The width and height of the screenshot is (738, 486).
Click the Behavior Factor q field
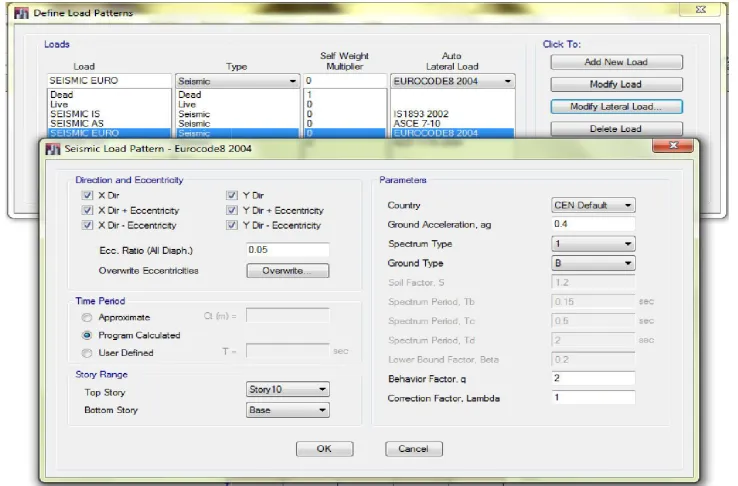click(x=593, y=378)
